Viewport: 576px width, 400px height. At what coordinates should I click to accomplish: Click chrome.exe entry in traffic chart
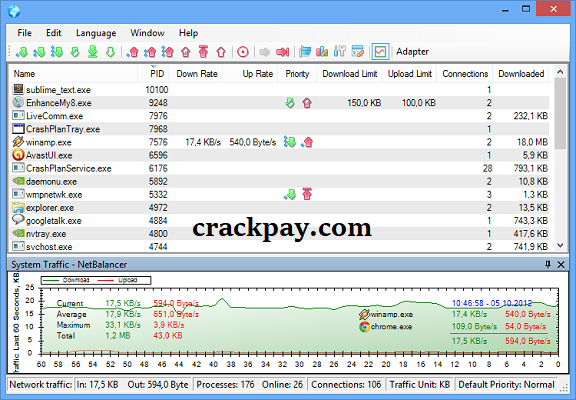tap(386, 327)
